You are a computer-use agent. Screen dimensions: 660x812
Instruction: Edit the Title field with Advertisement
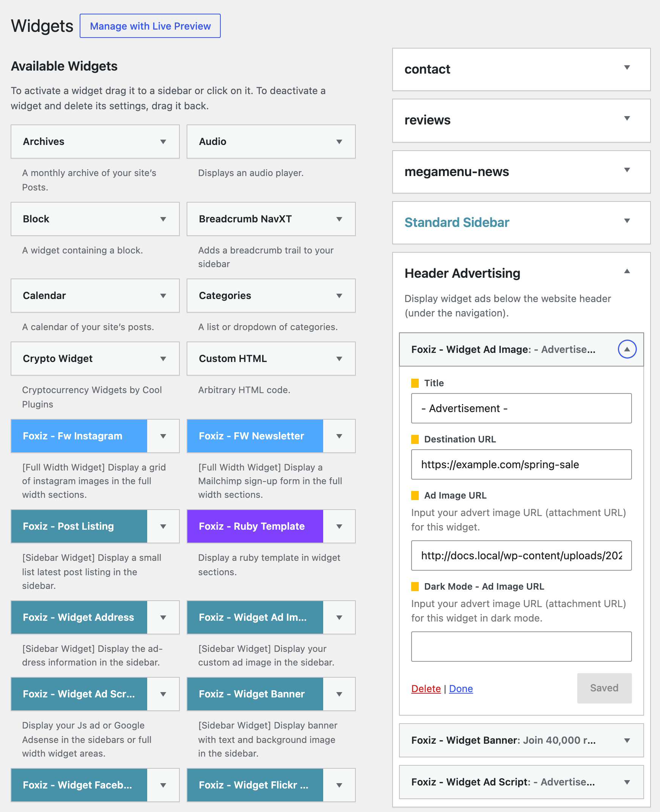pos(521,408)
